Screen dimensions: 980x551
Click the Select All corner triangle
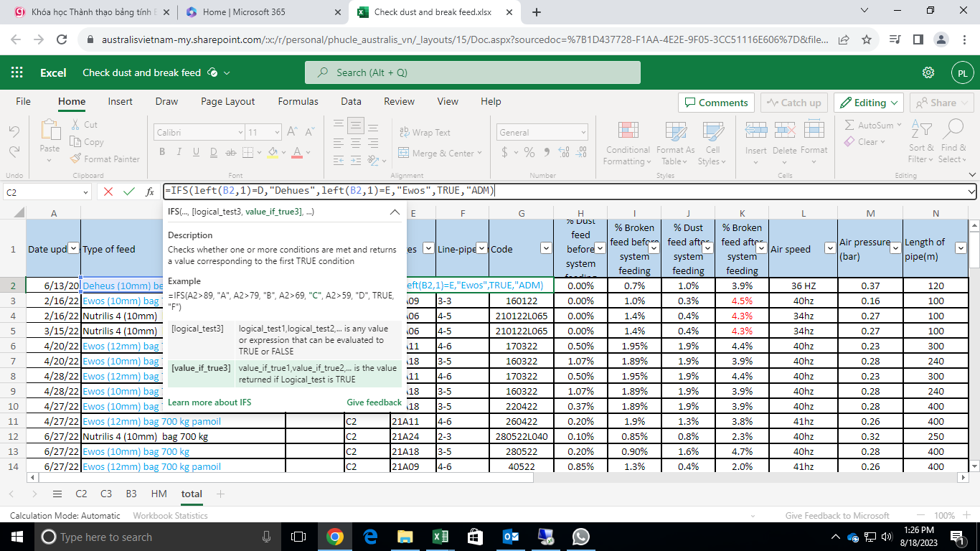pos(19,212)
